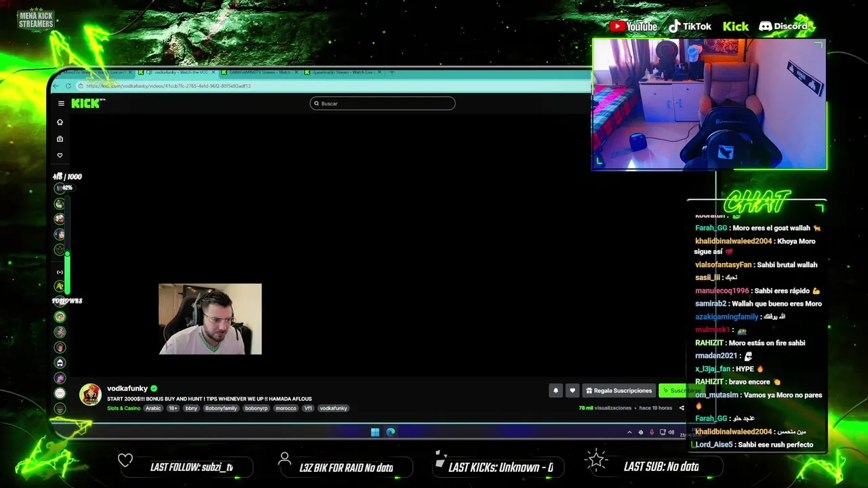Viewport: 868px width, 488px height.
Task: Switch to DARKGAMINGTV Stream tab
Action: [x=261, y=72]
